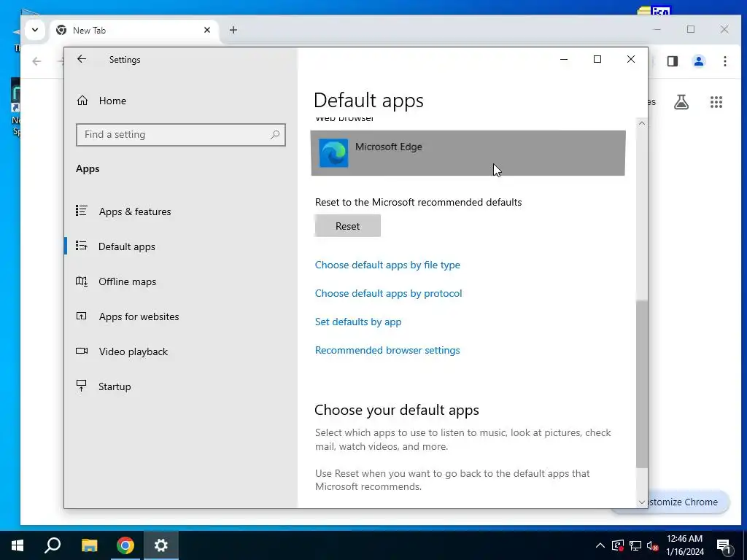Click the Apps for websites icon
This screenshot has width=747, height=560.
82,316
